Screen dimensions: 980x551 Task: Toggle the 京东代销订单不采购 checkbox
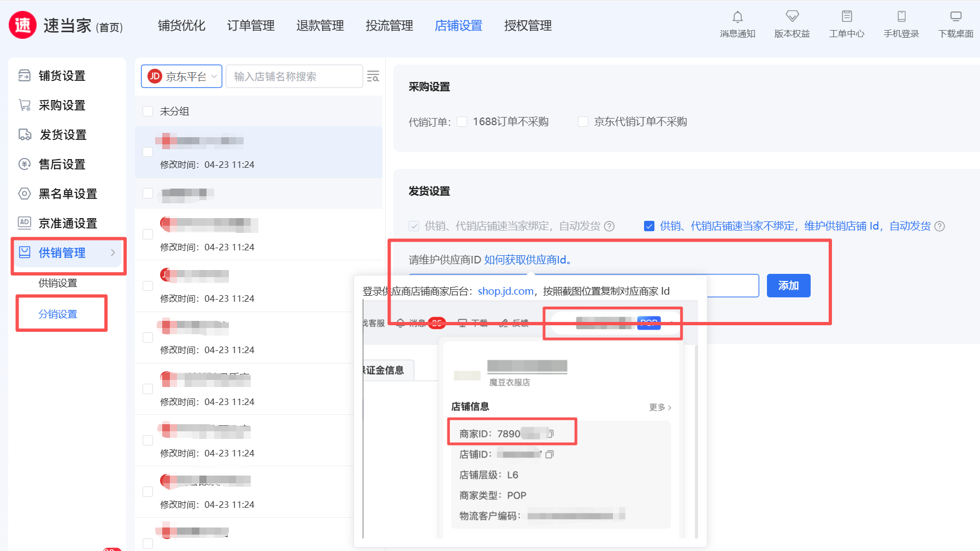[x=583, y=122]
